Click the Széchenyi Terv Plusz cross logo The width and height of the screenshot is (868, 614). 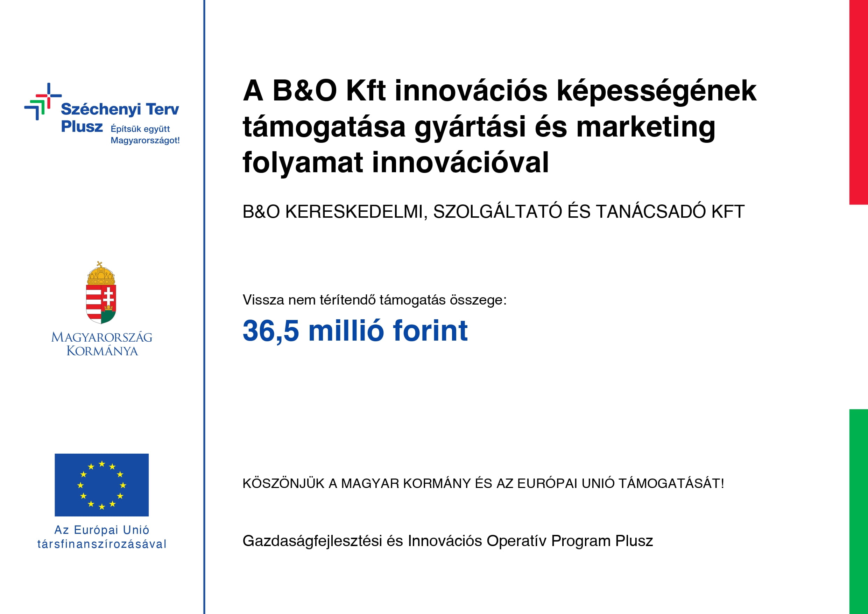point(42,102)
